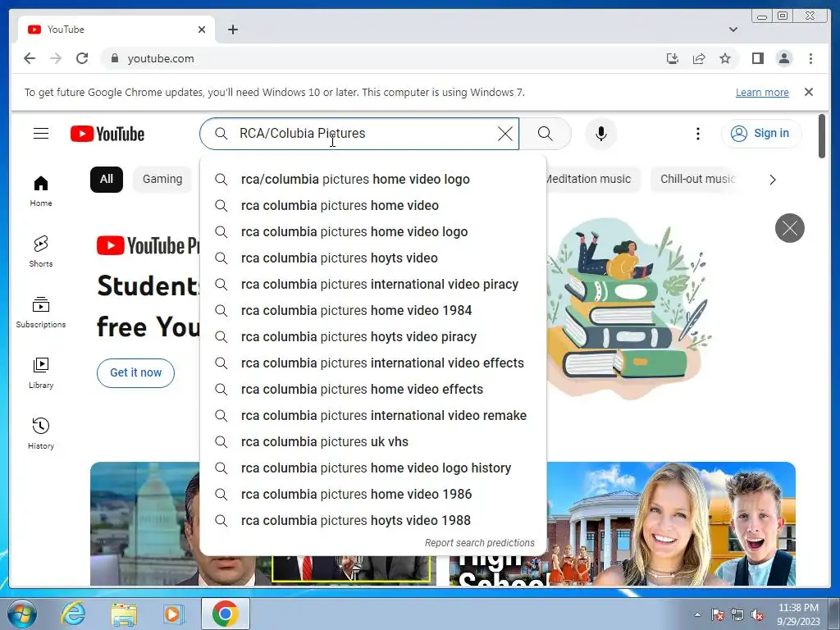This screenshot has width=840, height=630.
Task: Open the Windows Start menu
Action: tap(21, 614)
